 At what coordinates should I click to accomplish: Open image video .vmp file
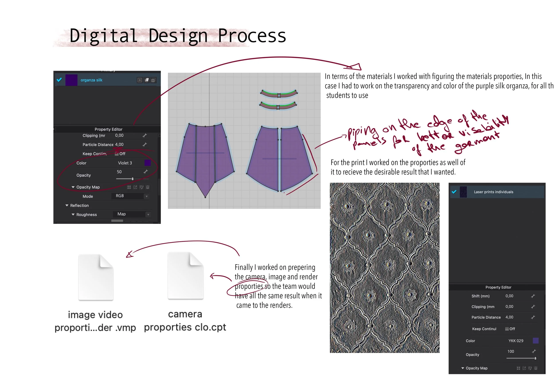click(96, 278)
